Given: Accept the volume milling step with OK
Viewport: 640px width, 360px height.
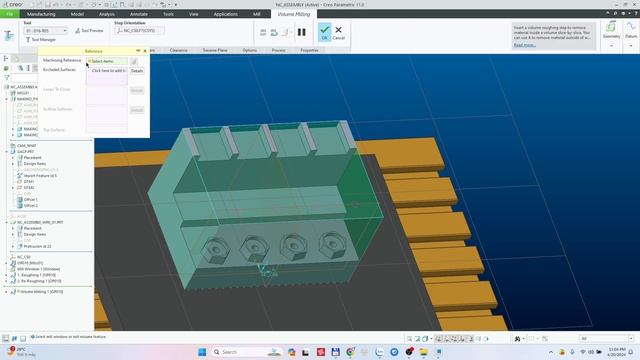Looking at the screenshot, I should (324, 32).
